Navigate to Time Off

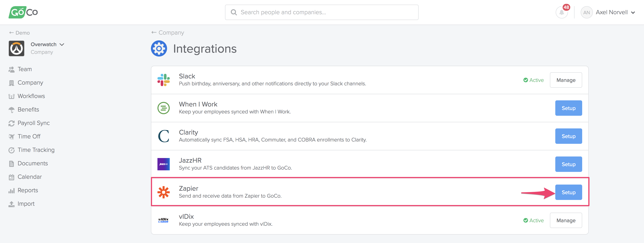pos(29,137)
